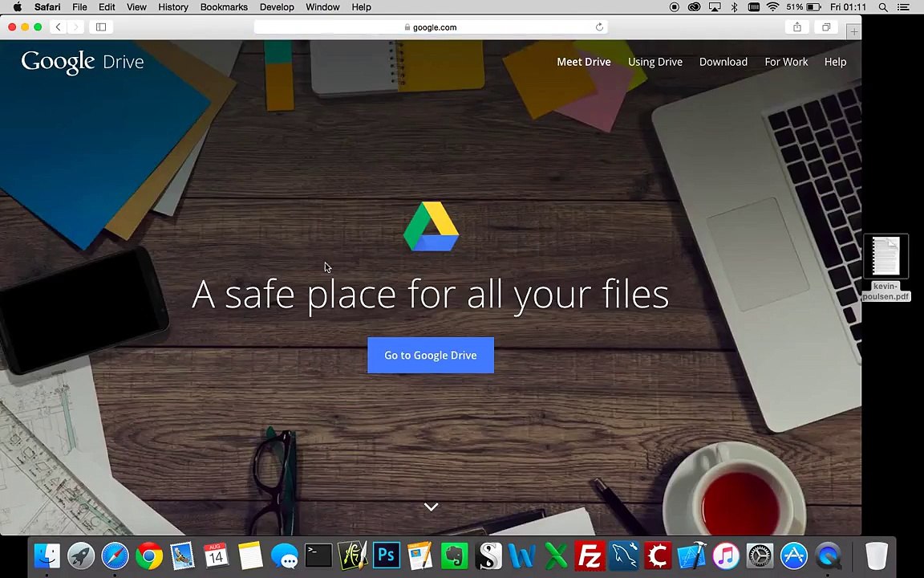Screen dimensions: 924x578
Task: Click the Drive triangle logo in center
Action: coord(431,226)
